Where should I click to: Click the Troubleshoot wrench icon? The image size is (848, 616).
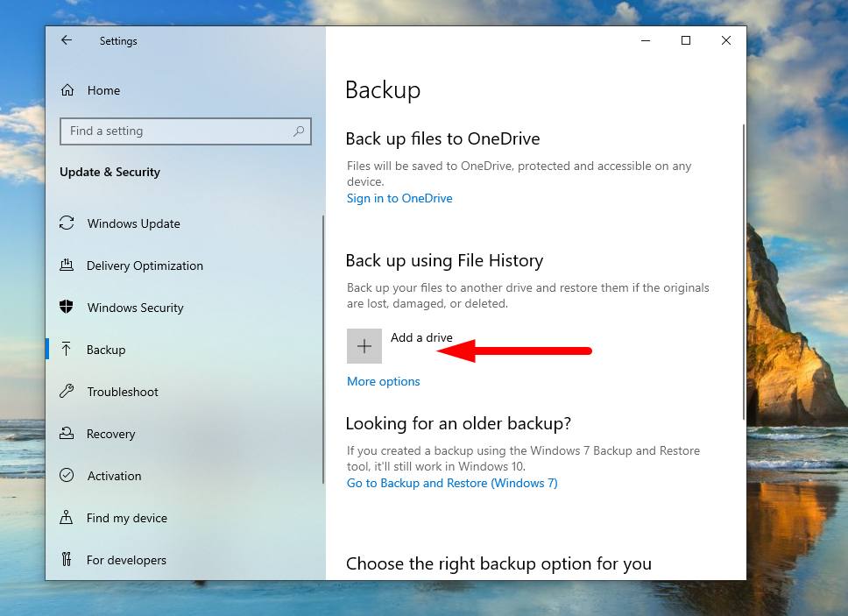point(67,392)
